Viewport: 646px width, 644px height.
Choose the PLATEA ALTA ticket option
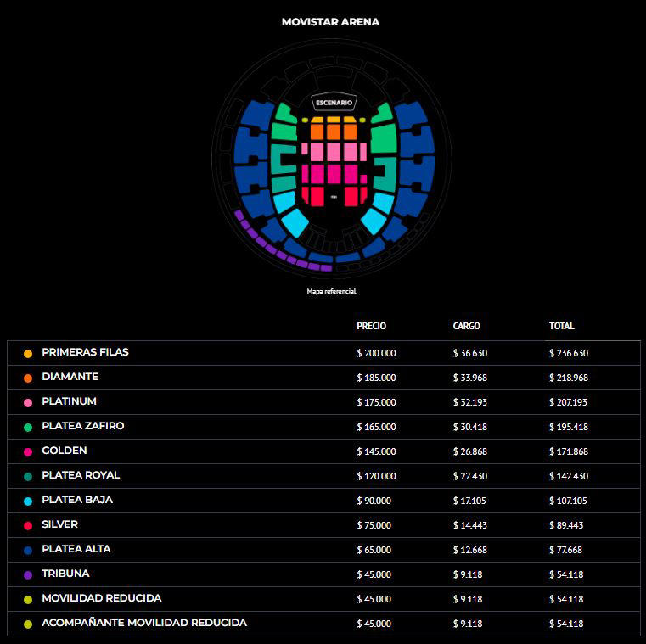pyautogui.click(x=323, y=550)
